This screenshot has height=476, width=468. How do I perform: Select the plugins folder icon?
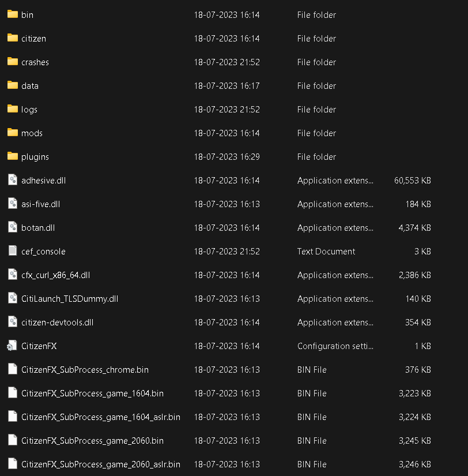pyautogui.click(x=13, y=156)
